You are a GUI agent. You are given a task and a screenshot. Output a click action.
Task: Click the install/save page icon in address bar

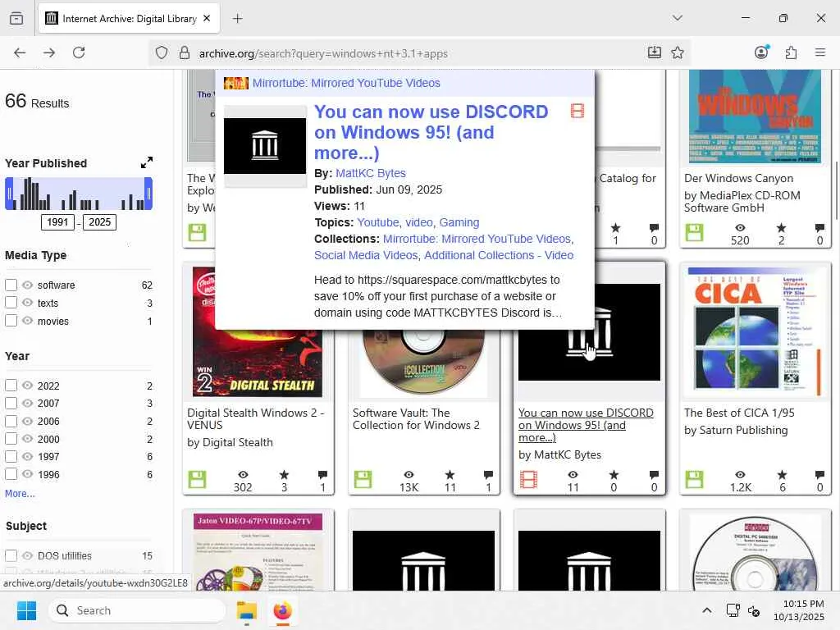(x=654, y=52)
